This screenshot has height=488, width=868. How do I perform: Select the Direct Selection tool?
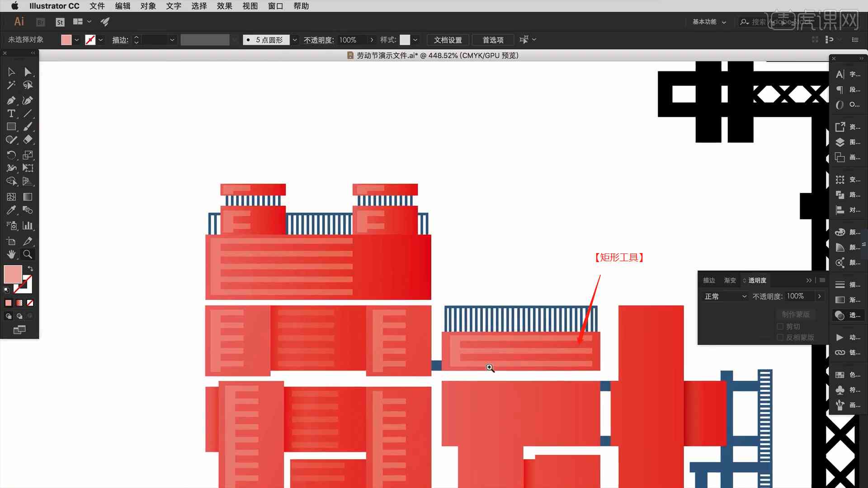pos(28,71)
